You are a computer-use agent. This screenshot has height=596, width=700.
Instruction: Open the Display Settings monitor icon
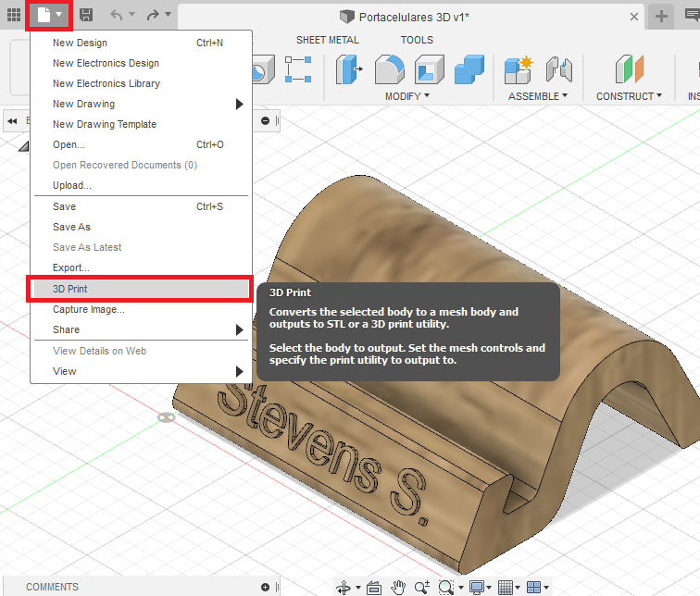(x=477, y=588)
